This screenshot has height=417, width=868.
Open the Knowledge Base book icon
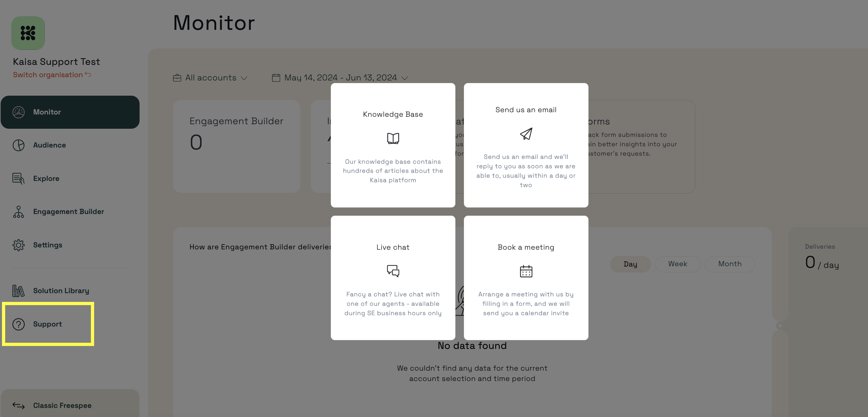pos(393,138)
